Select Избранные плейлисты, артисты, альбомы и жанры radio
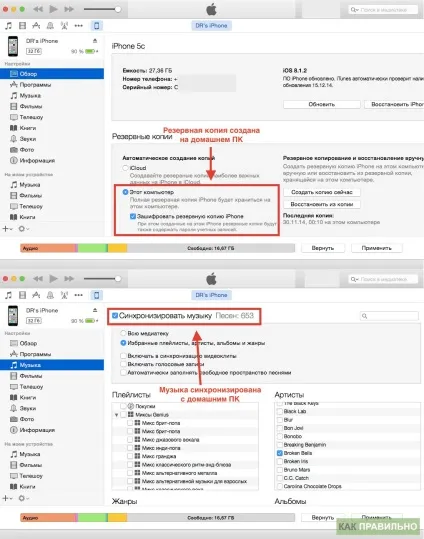 [123, 343]
